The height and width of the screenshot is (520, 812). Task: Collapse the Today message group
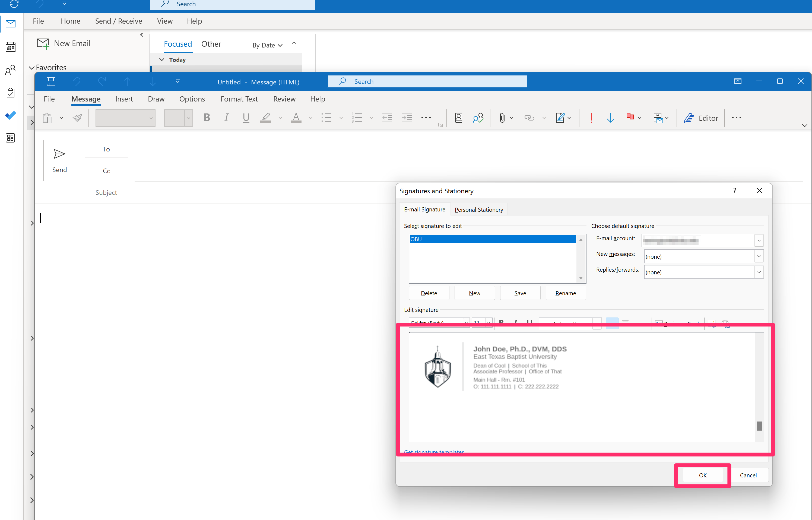point(162,60)
